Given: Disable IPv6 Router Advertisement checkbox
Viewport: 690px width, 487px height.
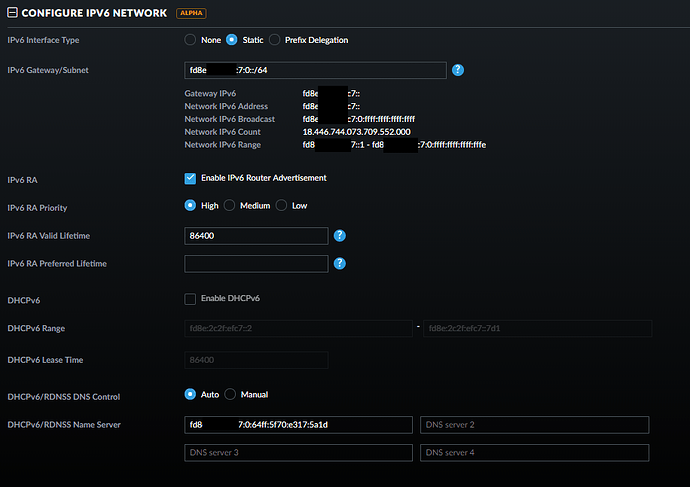Looking at the screenshot, I should pos(191,178).
